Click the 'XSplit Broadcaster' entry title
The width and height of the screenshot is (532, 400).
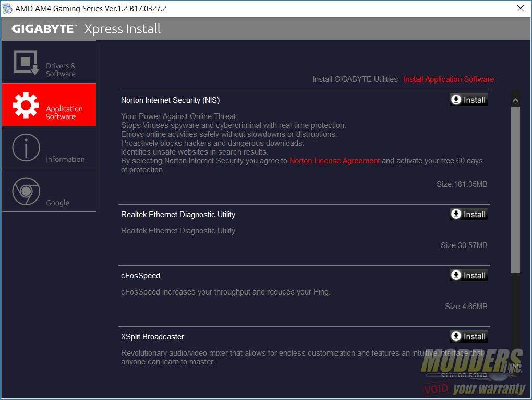click(x=152, y=336)
